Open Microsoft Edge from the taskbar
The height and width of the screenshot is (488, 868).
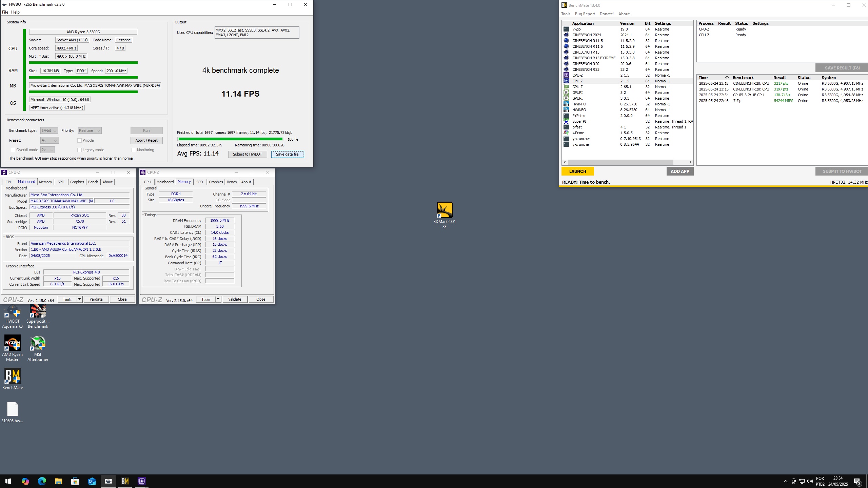tap(42, 481)
